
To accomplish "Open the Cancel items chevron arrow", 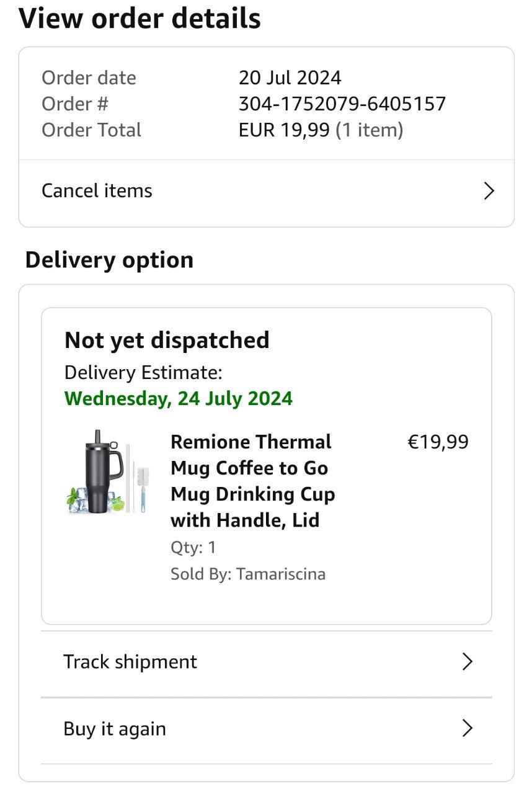I will [489, 191].
